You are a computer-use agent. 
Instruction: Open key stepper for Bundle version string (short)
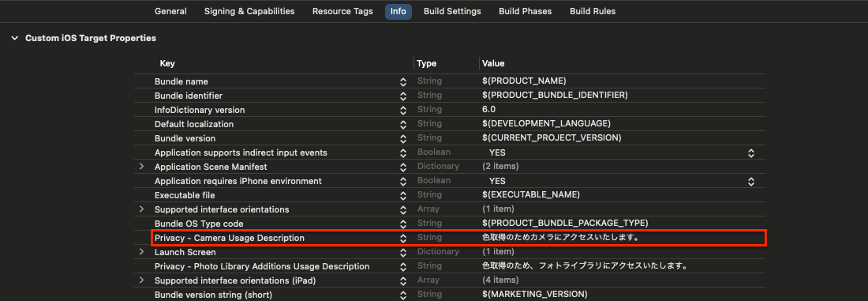pyautogui.click(x=403, y=295)
